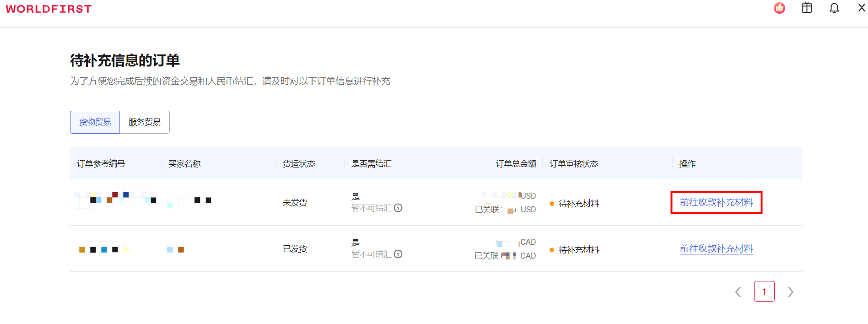Open the notifications bell
The height and width of the screenshot is (324, 868).
click(x=834, y=8)
